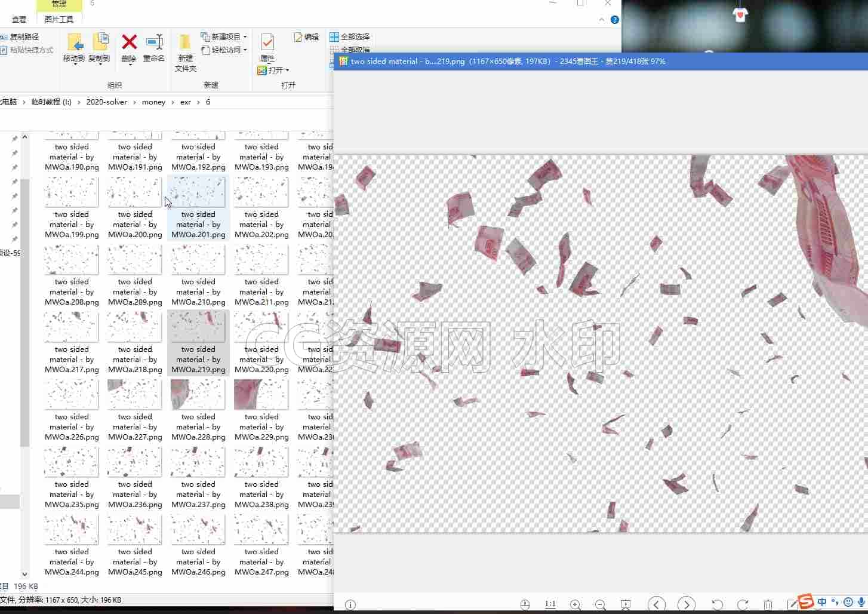868x614 pixels.
Task: Open the chevron after 2020-solver in the address bar
Action: 134,102
